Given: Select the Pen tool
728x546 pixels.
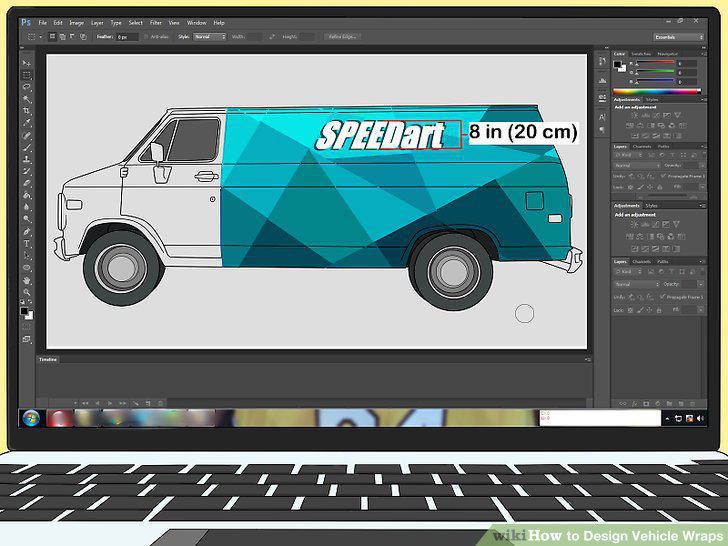Looking at the screenshot, I should point(26,232).
